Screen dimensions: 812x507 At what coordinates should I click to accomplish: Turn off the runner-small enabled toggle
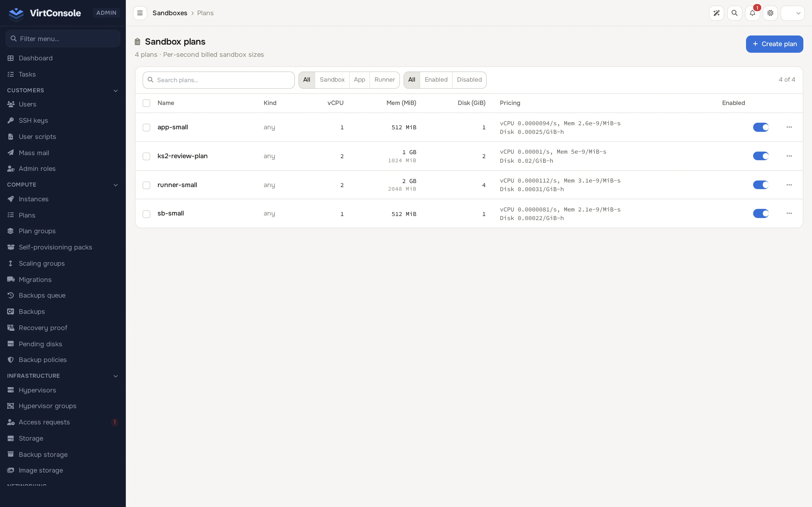761,185
